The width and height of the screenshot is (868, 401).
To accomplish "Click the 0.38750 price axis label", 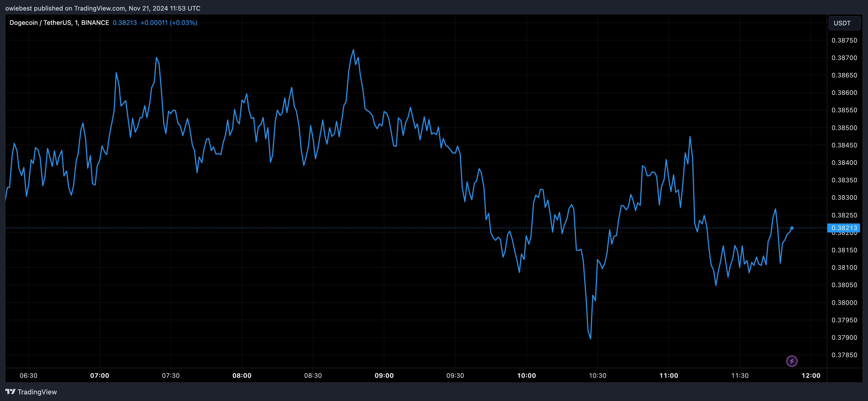I will [x=844, y=40].
